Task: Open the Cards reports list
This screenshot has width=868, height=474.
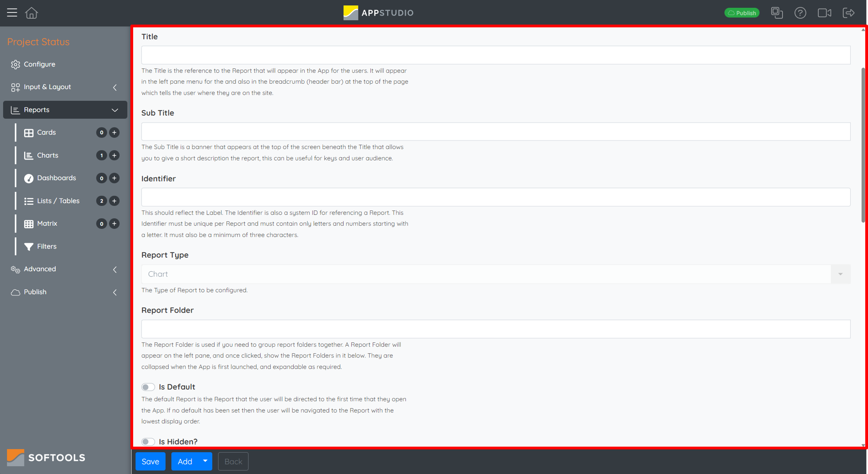Action: pyautogui.click(x=46, y=132)
